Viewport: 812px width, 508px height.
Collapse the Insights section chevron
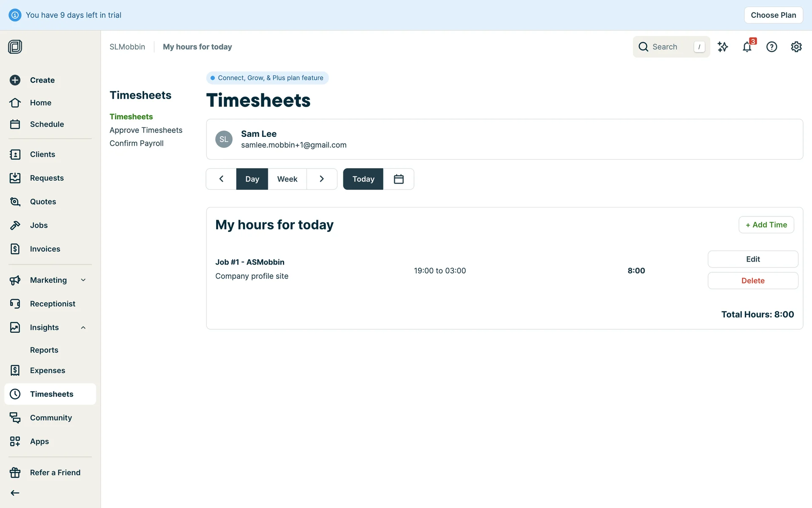coord(83,327)
